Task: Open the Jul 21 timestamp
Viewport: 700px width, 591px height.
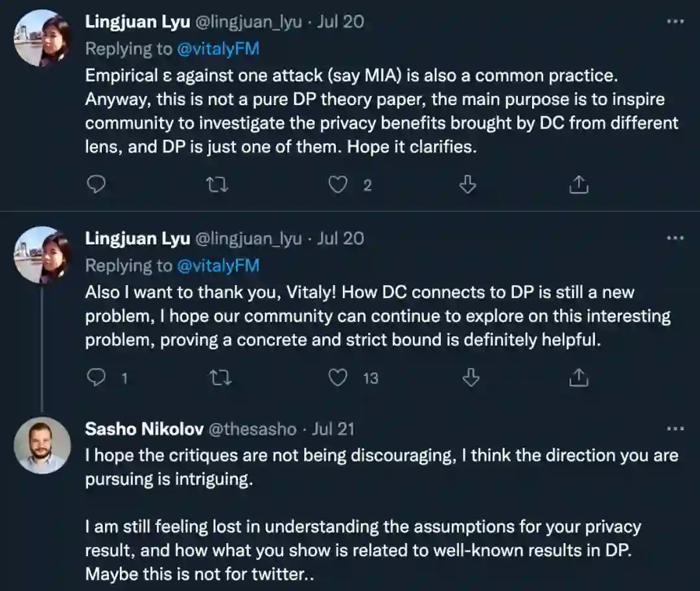Action: click(x=333, y=429)
